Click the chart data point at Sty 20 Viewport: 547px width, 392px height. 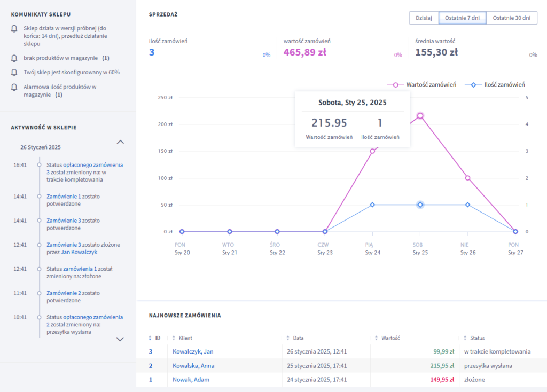click(182, 232)
